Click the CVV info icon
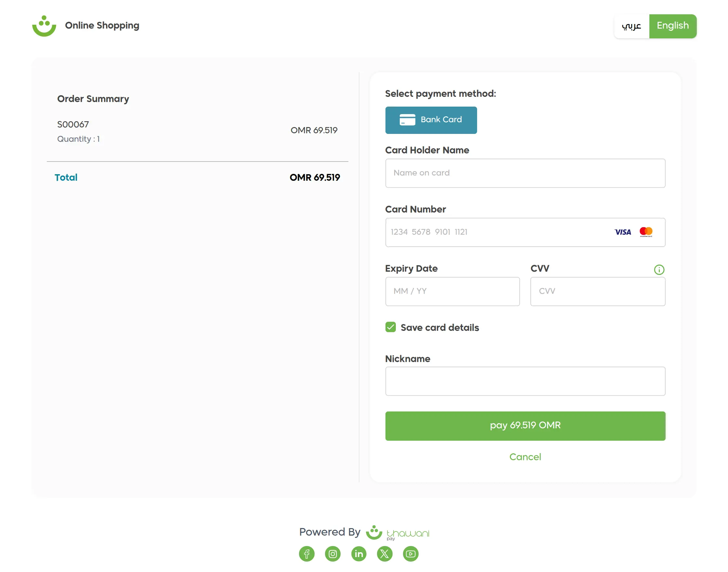 coord(659,270)
